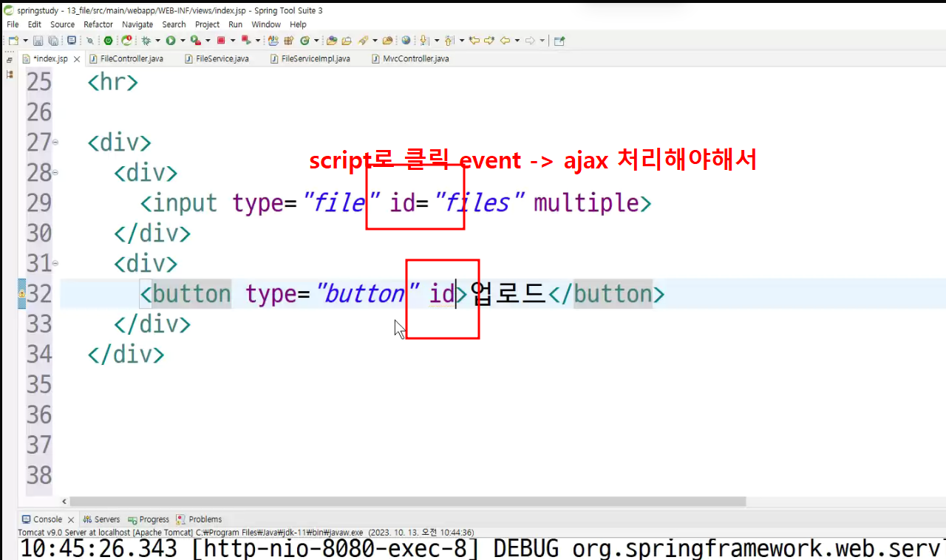Open the web browser globe icon
The image size is (946, 560).
pyautogui.click(x=406, y=41)
